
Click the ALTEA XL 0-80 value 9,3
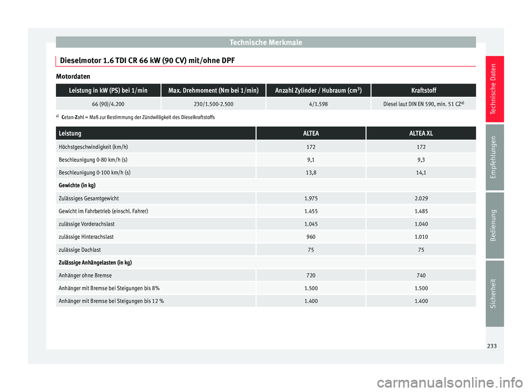(x=421, y=159)
